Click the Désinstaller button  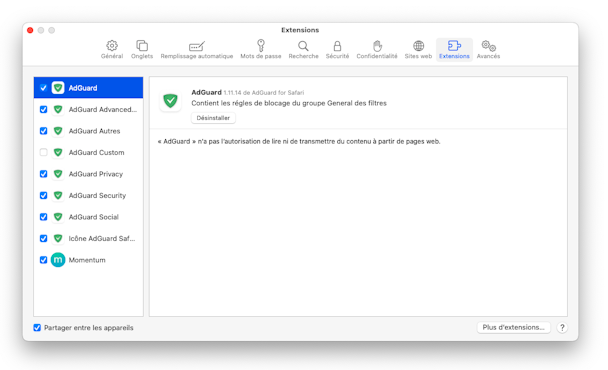point(213,118)
